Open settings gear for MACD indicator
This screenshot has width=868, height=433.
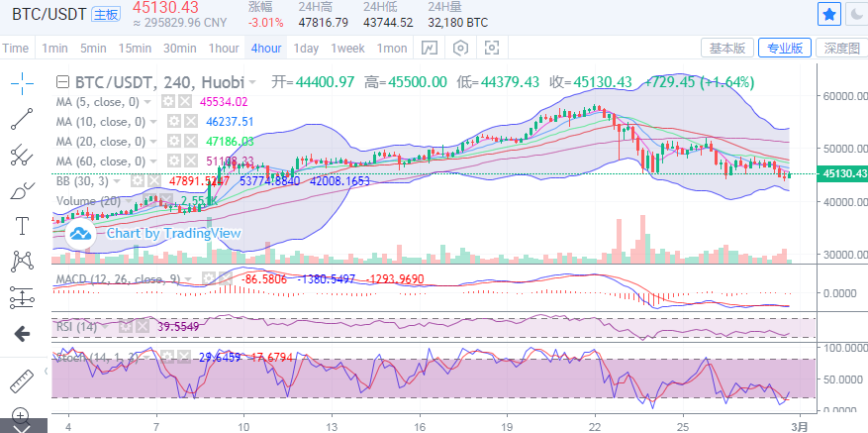(x=208, y=278)
